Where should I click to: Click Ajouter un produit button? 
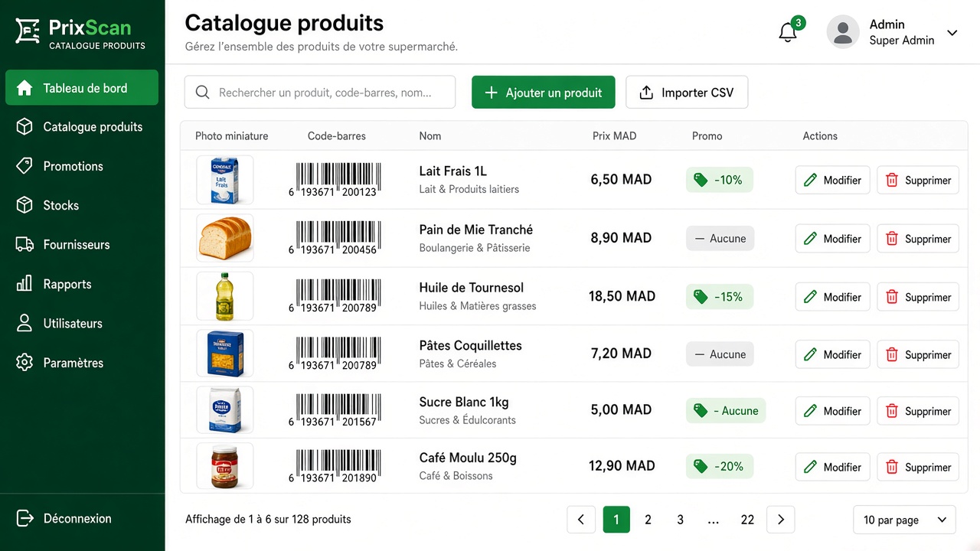pyautogui.click(x=544, y=93)
